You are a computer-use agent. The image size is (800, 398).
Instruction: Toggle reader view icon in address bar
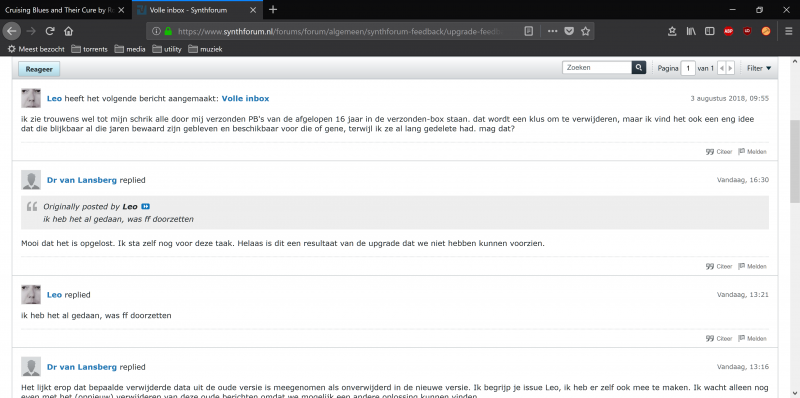coord(529,31)
